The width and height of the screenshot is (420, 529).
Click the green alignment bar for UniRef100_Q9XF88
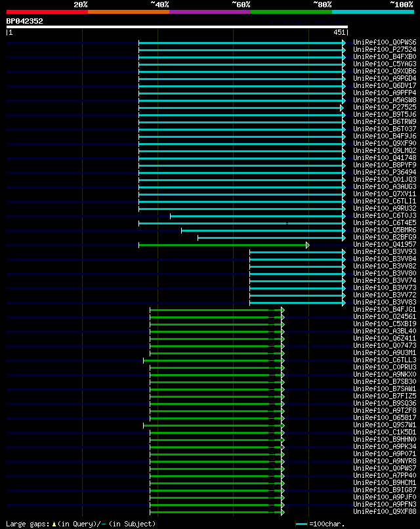pyautogui.click(x=216, y=513)
